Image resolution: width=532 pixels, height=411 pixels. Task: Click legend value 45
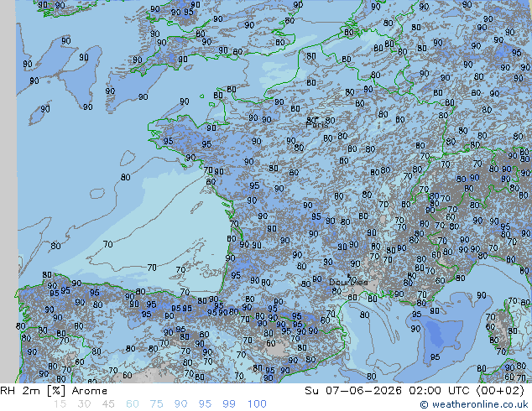coord(108,404)
